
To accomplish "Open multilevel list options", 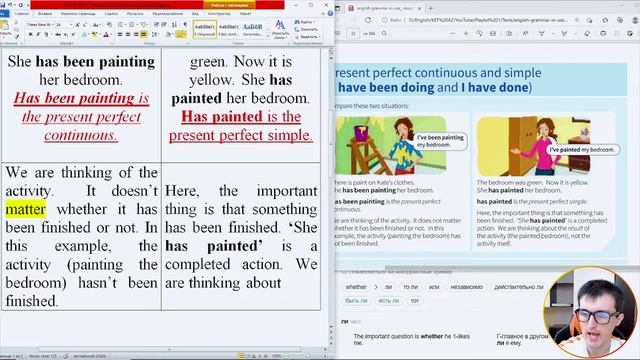I will (144, 24).
